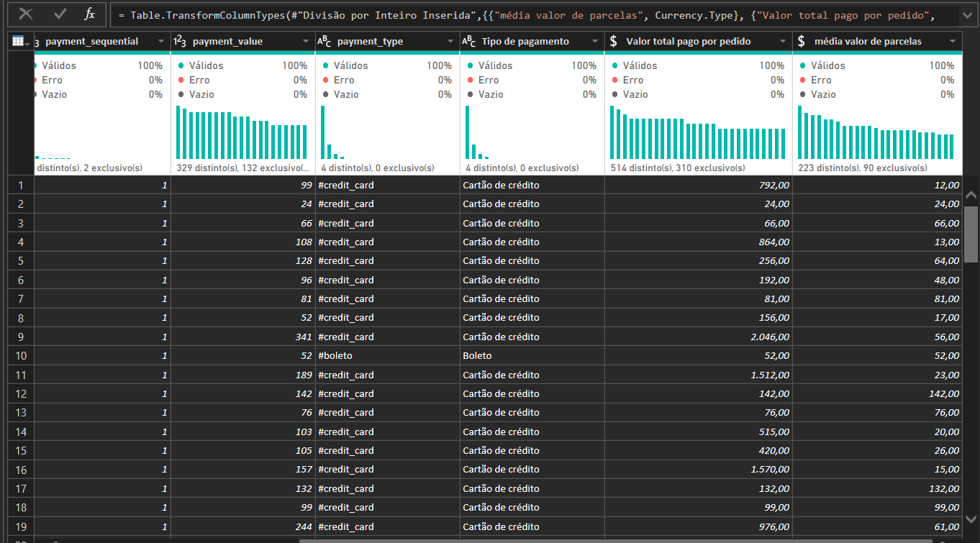The width and height of the screenshot is (980, 543).
Task: Click the 48,00 cell in row 6
Action: pyautogui.click(x=877, y=280)
